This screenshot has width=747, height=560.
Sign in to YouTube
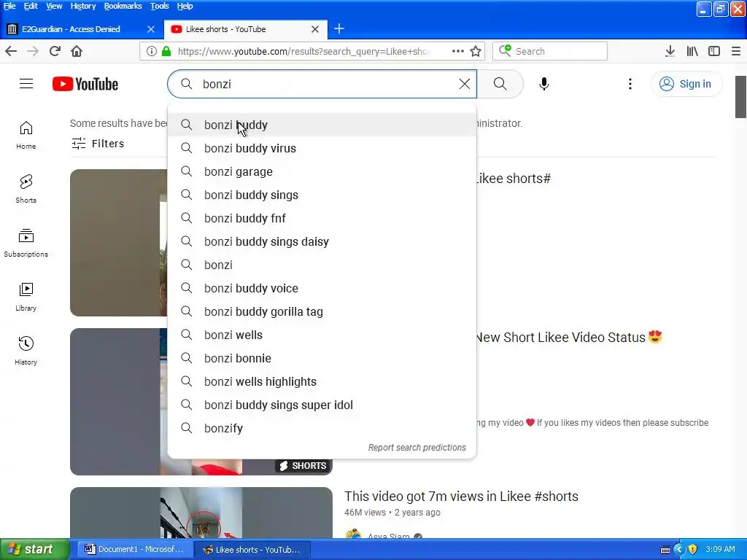pos(686,84)
